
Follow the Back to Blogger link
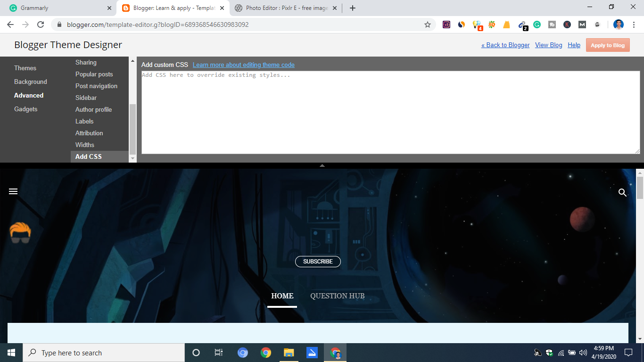(505, 45)
